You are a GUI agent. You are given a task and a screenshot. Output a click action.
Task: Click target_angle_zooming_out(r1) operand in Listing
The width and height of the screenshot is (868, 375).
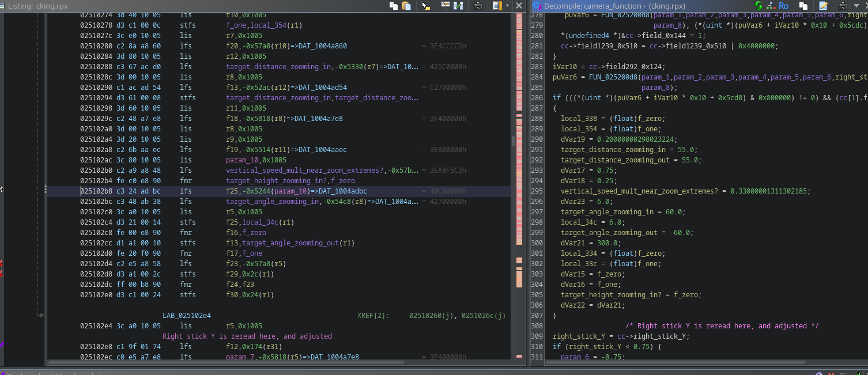(290, 243)
